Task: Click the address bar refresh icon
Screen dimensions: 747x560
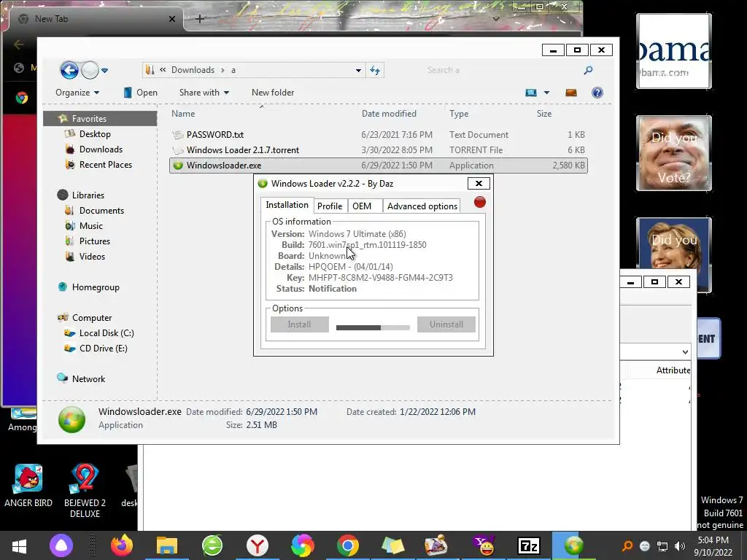Action: click(375, 71)
